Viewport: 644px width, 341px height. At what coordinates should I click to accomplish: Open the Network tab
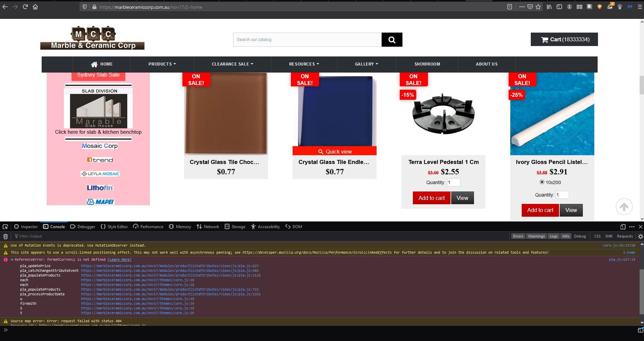[x=208, y=227]
